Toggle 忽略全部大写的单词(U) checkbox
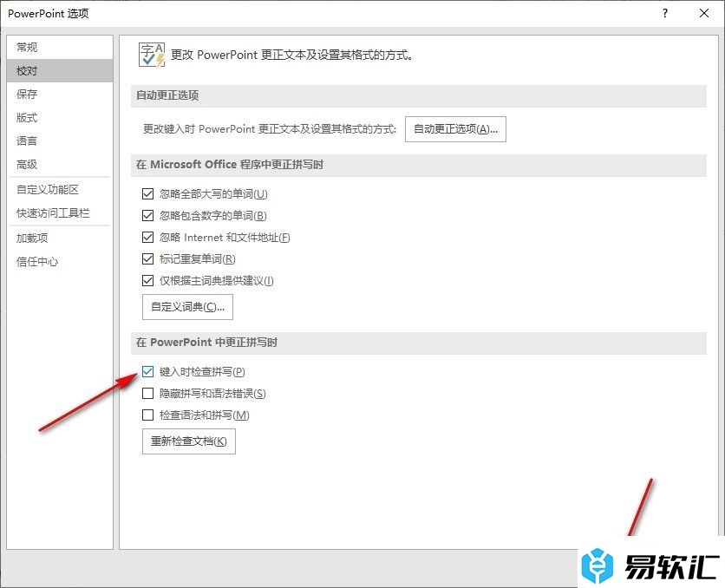Image resolution: width=725 pixels, height=588 pixels. pyautogui.click(x=148, y=193)
